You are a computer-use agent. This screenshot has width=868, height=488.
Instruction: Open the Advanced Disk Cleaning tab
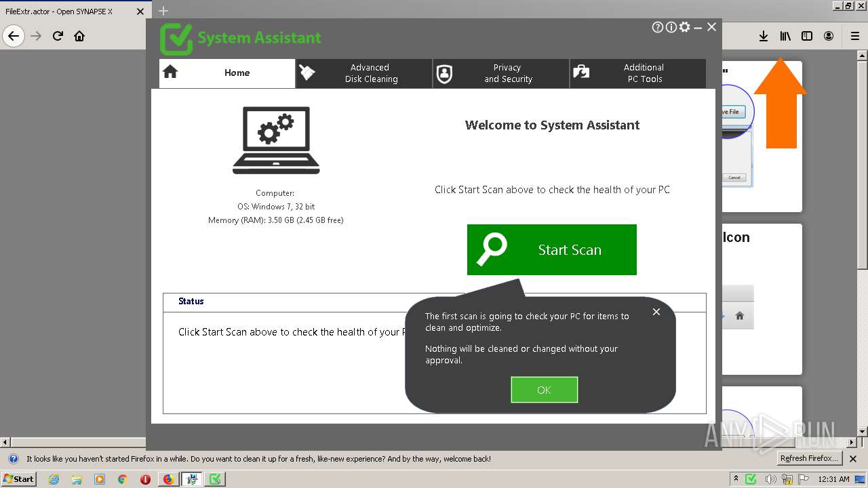pos(364,73)
